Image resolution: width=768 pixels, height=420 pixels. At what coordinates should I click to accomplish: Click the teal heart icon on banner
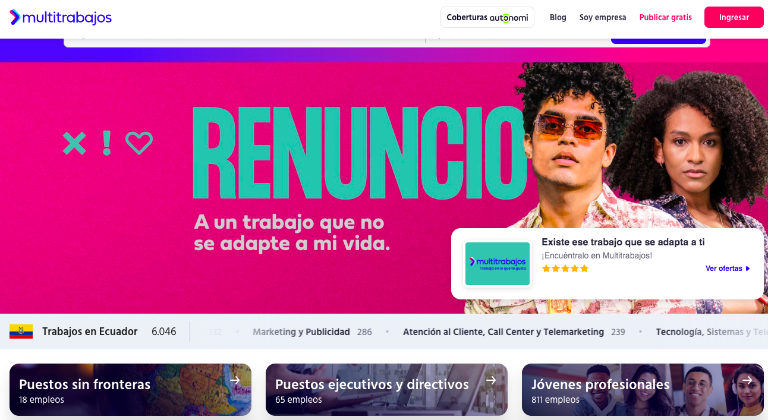[139, 143]
